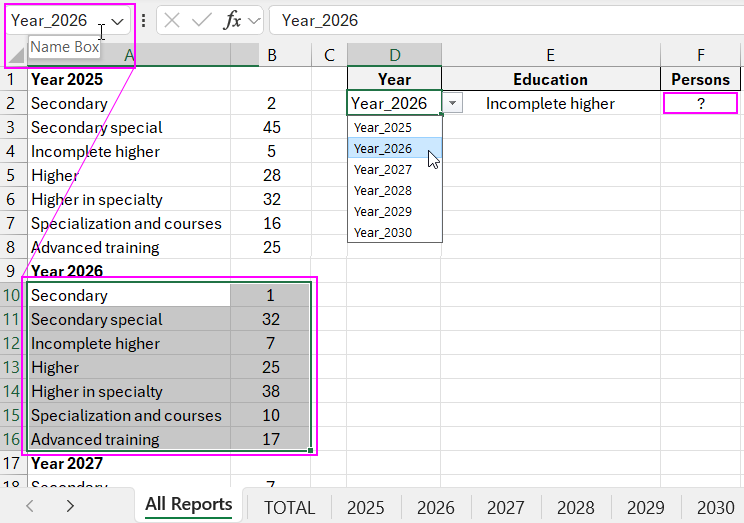Image resolution: width=744 pixels, height=523 pixels.
Task: Expand the fx function dropdown arrow
Action: [254, 21]
